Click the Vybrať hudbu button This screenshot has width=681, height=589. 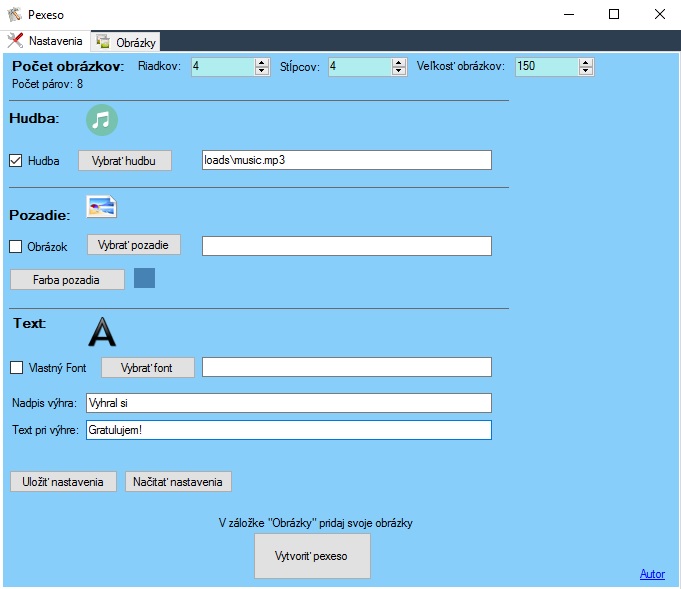coord(125,161)
